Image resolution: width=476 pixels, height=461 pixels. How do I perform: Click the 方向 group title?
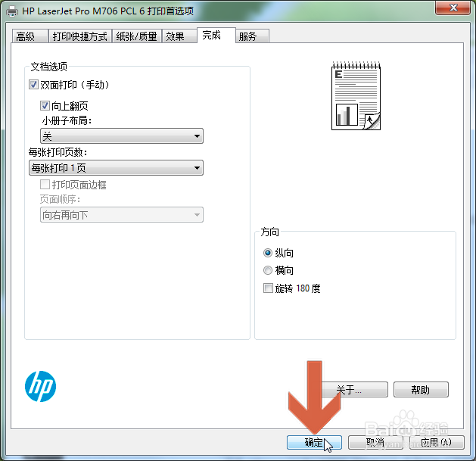point(270,232)
